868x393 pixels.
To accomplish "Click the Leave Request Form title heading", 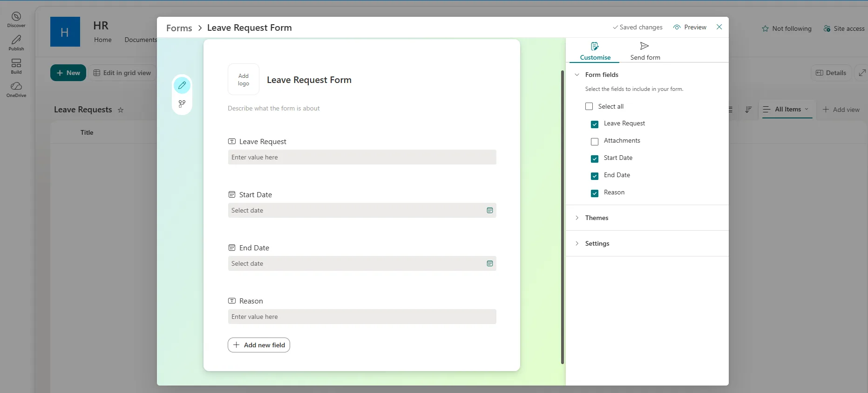I will coord(309,80).
